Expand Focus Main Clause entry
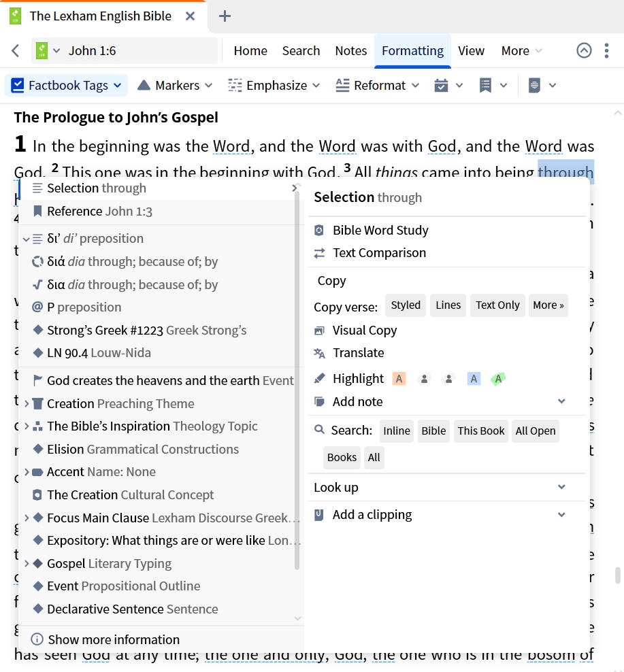624x672 pixels. (27, 518)
